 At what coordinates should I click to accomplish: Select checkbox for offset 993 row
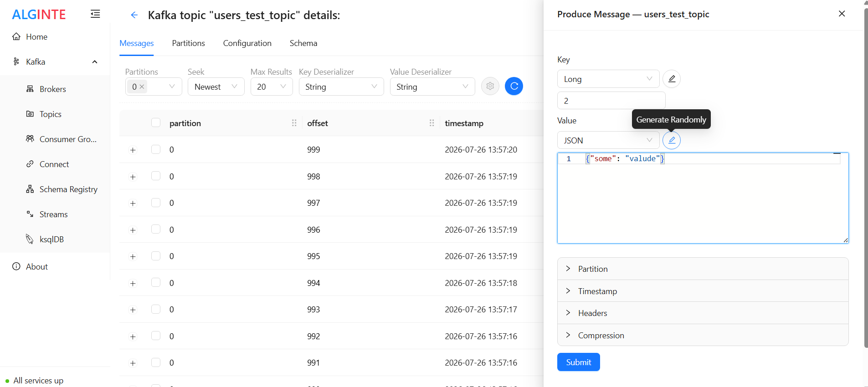[x=156, y=309]
